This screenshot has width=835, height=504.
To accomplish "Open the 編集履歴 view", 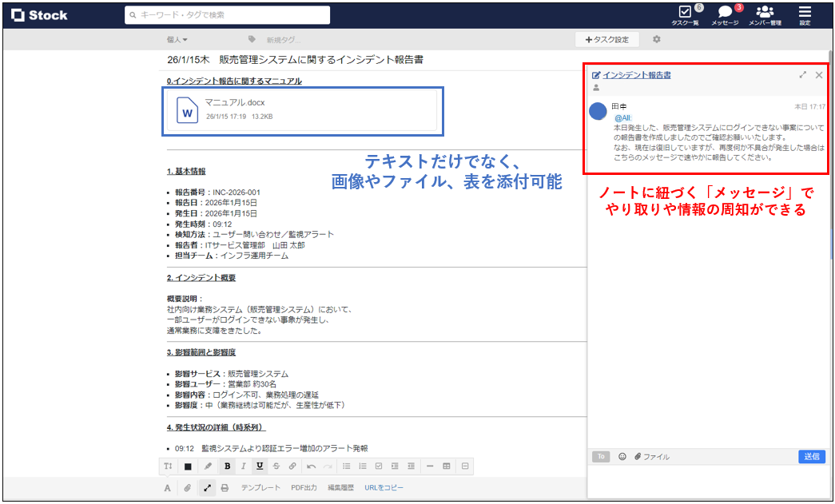I will pos(340,487).
